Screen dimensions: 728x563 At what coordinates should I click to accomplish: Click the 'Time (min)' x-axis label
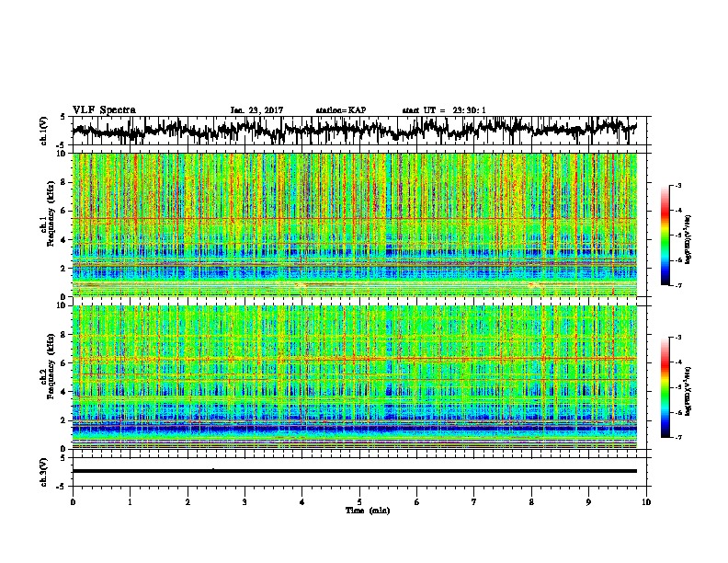(x=368, y=511)
